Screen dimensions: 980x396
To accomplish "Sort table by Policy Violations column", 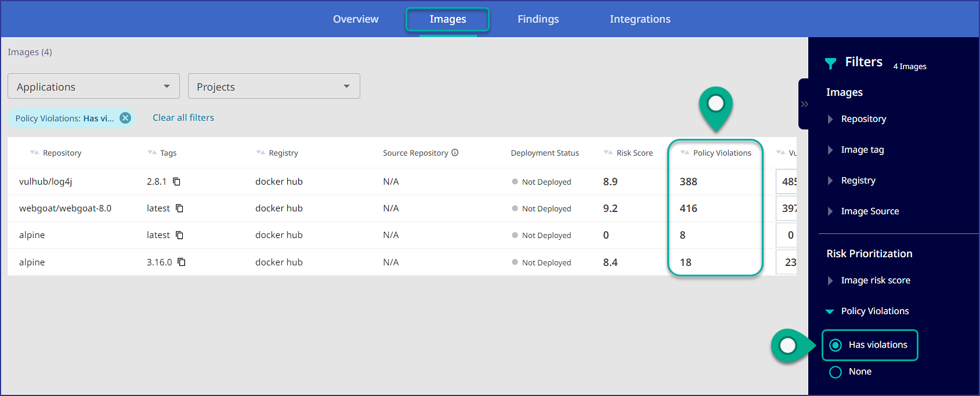I will click(721, 153).
